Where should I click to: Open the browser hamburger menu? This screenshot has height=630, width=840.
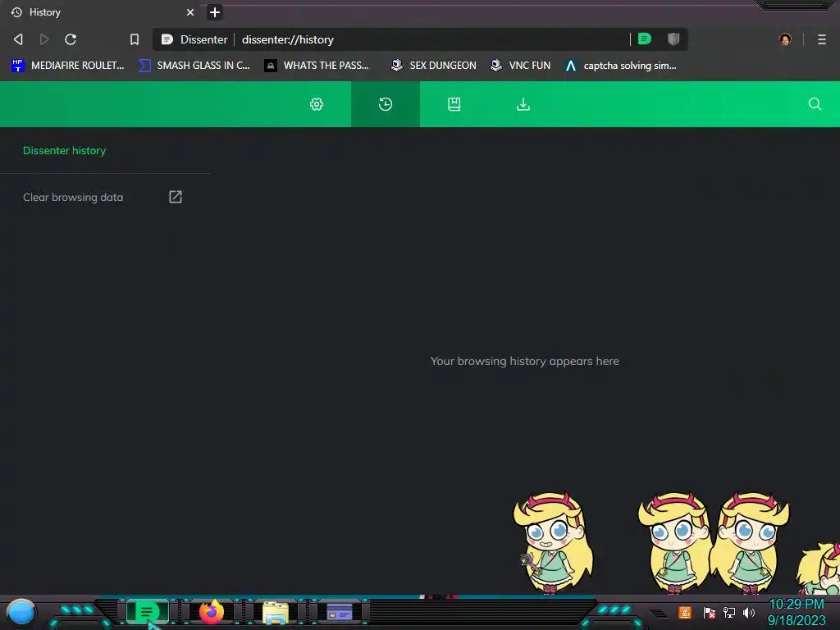821,39
